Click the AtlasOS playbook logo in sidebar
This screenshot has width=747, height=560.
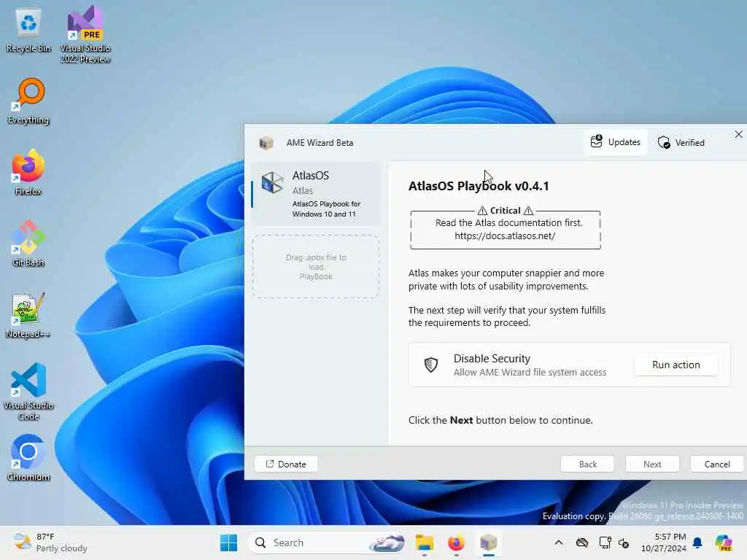tap(273, 183)
